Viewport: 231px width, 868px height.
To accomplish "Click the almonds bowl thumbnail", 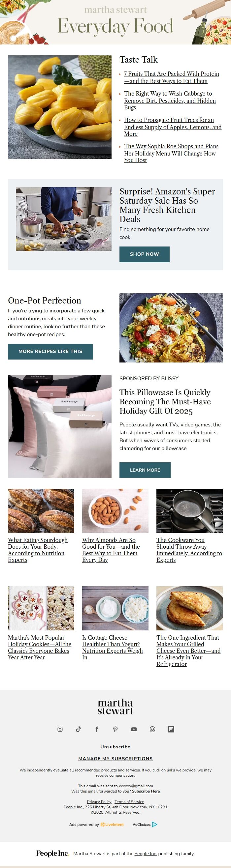I will pyautogui.click(x=115, y=510).
